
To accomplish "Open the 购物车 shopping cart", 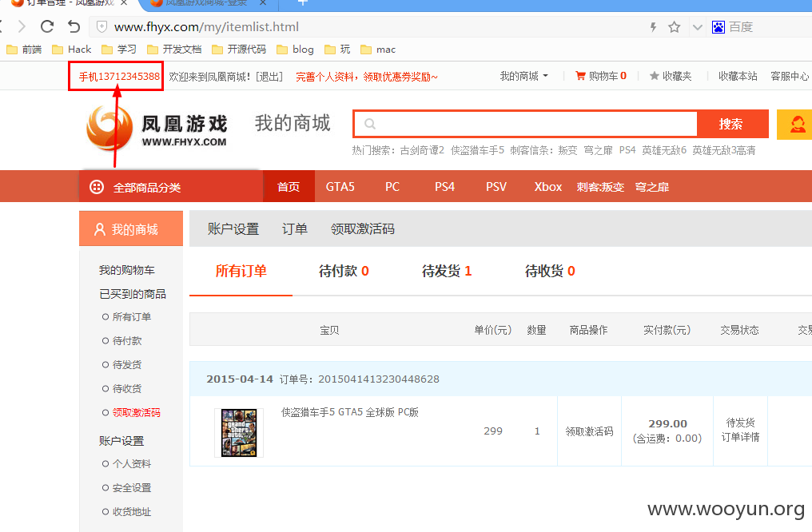I will pyautogui.click(x=601, y=76).
